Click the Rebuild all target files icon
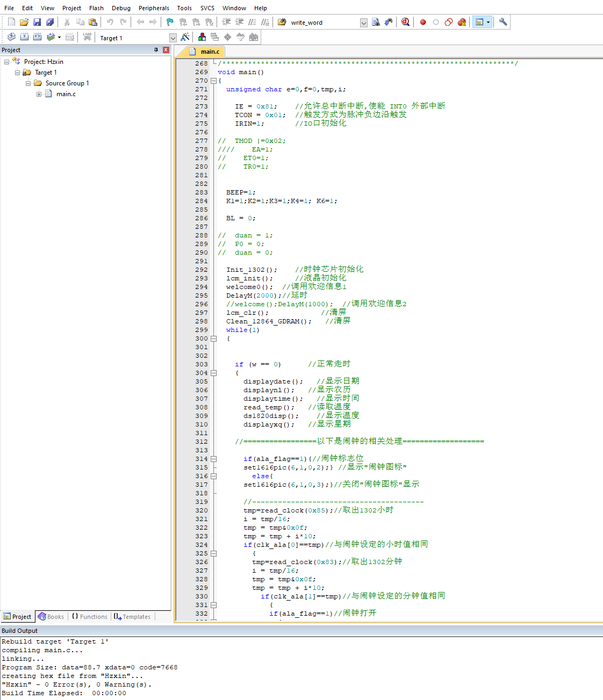This screenshot has height=700, width=603. click(37, 37)
